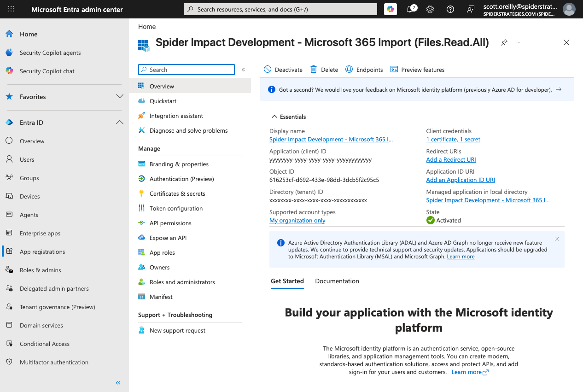Click the Add a Redirect URI link

click(451, 159)
